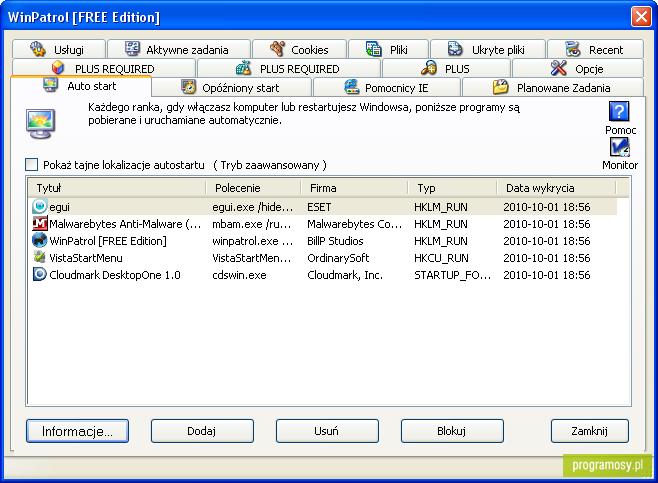Sort by Data wykrycia column header

pos(556,188)
